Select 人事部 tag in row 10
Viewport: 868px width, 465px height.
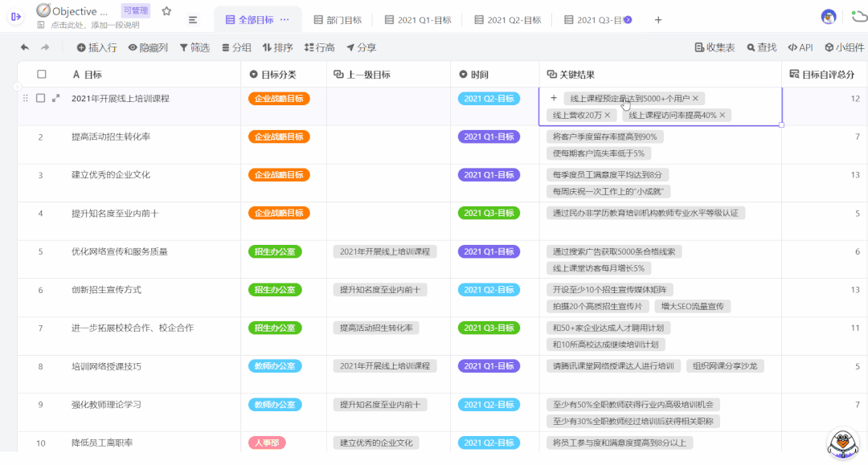(267, 443)
